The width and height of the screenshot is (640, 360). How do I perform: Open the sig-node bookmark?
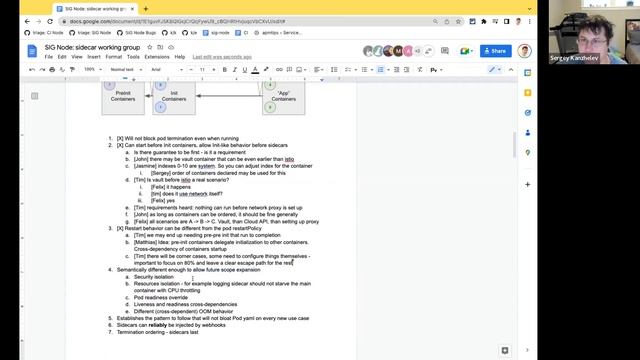pyautogui.click(x=216, y=33)
